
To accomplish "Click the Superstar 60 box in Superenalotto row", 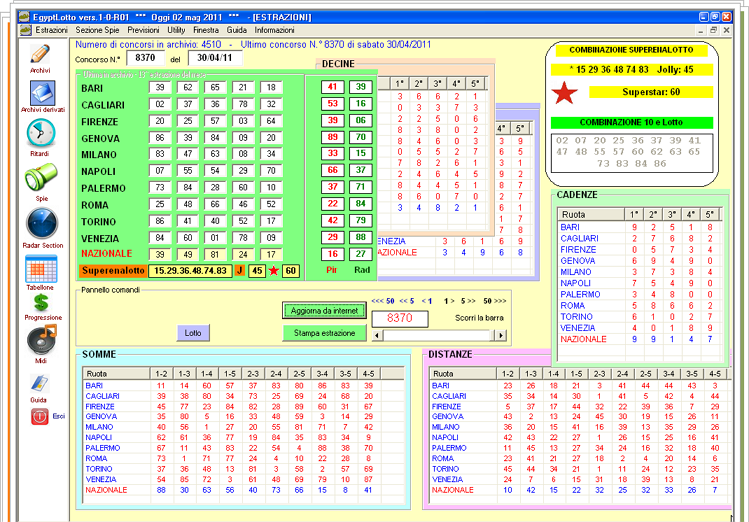I will point(291,271).
